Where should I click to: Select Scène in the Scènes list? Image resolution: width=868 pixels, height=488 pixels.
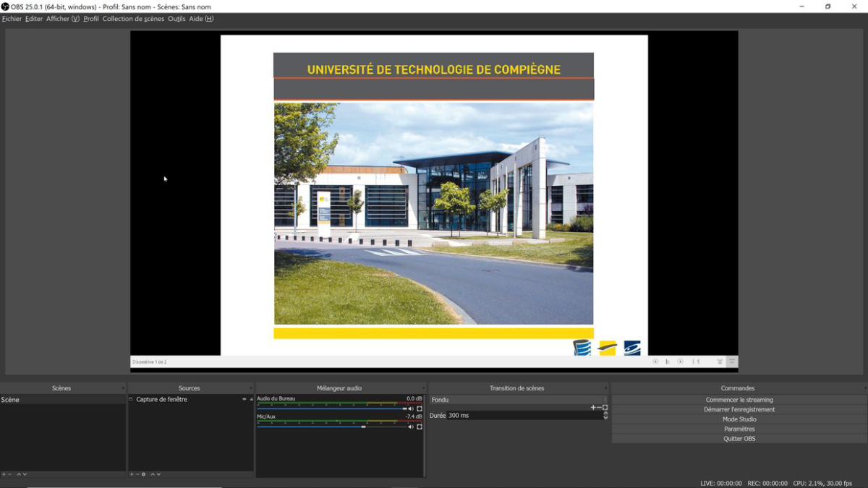point(63,400)
